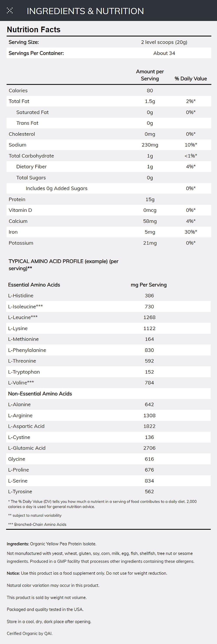Image resolution: width=217 pixels, height=644 pixels.
Task: Click the Non-Essential Amino Acids header
Action: (x=40, y=394)
